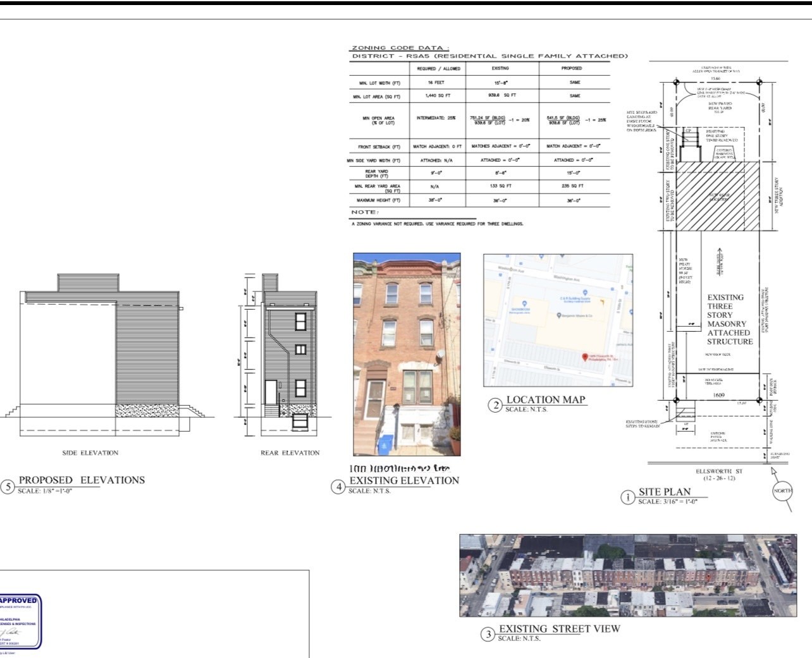Viewport: 812px width, 658px height.
Task: Click the circled number 5 drawing marker
Action: coord(8,487)
